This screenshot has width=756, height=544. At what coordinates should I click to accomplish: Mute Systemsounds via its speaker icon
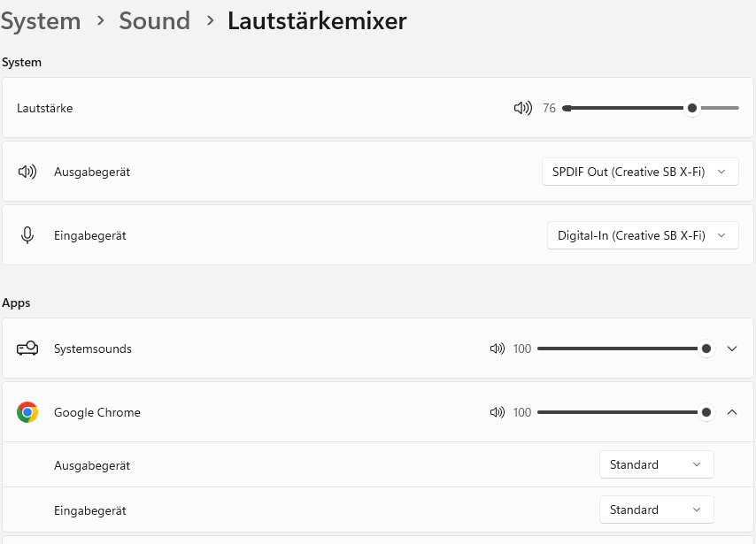pyautogui.click(x=498, y=349)
